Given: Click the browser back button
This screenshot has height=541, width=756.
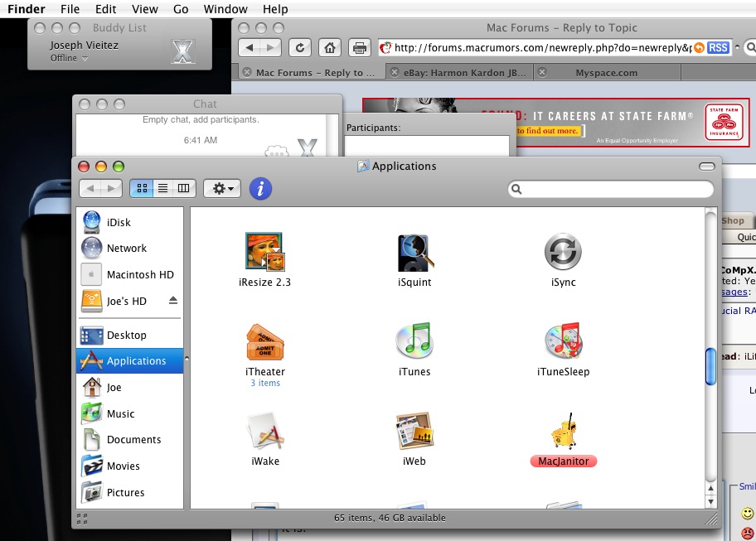Looking at the screenshot, I should 250,48.
